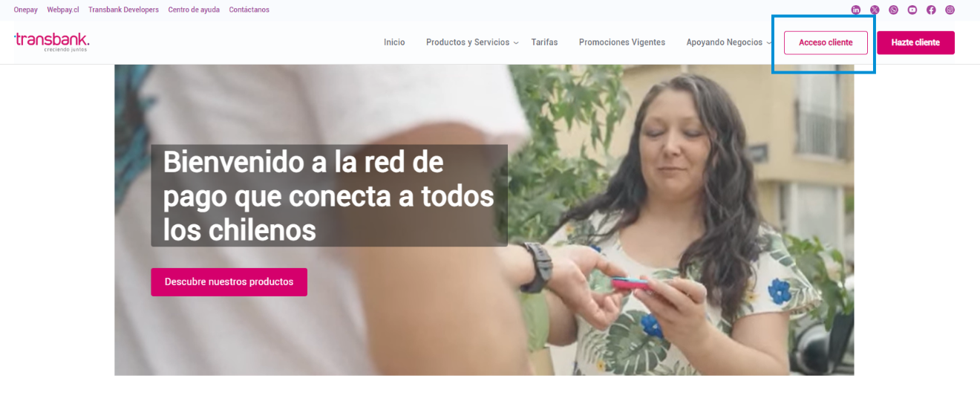The width and height of the screenshot is (980, 410).
Task: Visit the YouTube channel icon
Action: [912, 10]
